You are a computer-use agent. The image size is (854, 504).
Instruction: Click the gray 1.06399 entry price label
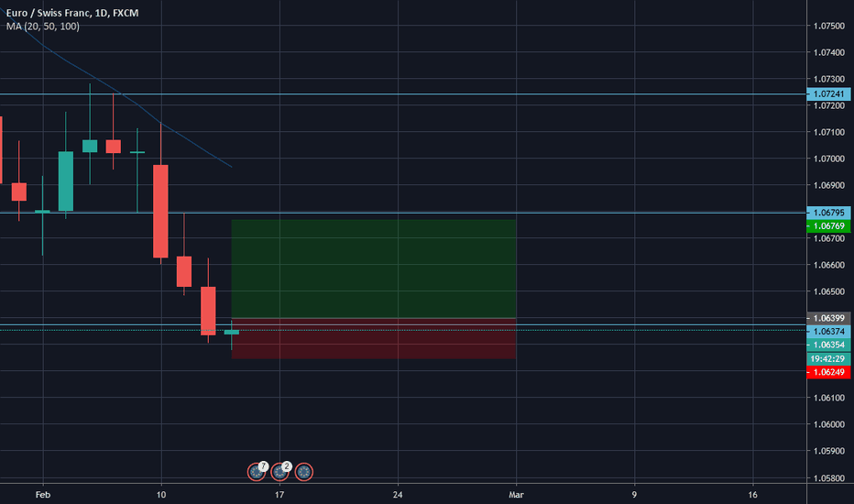click(828, 318)
